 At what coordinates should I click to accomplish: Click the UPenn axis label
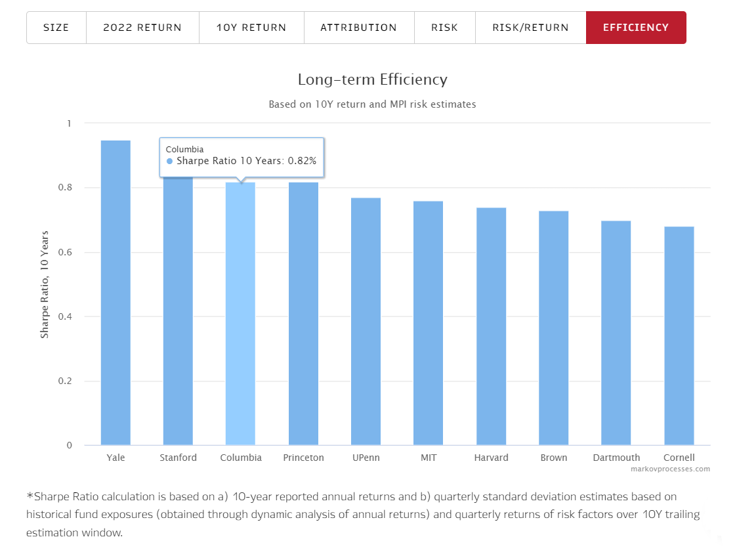[x=366, y=458]
